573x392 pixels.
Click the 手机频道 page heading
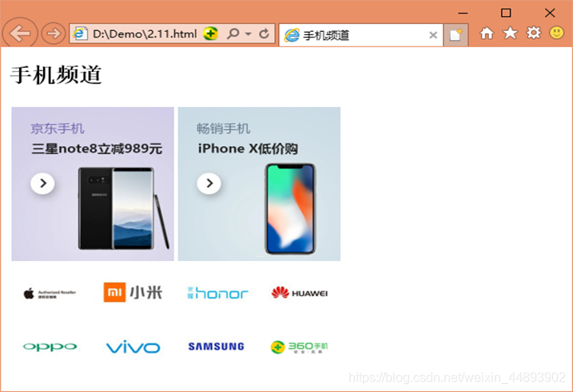[56, 75]
